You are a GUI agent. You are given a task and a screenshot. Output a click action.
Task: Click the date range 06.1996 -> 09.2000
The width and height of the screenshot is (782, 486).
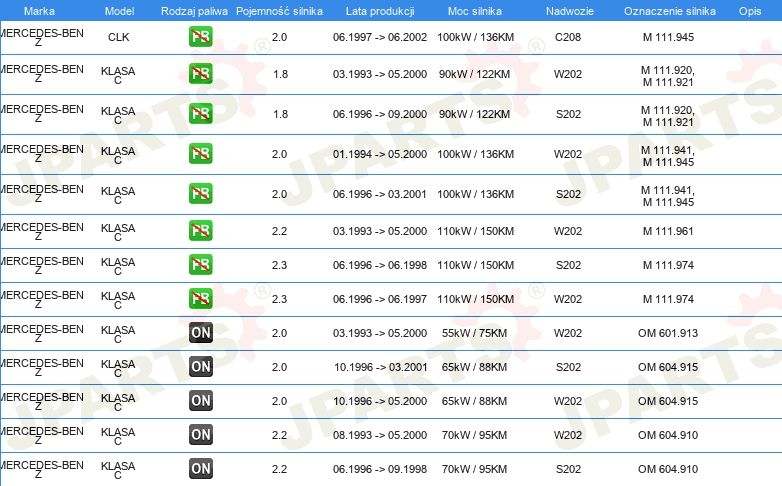(x=380, y=114)
